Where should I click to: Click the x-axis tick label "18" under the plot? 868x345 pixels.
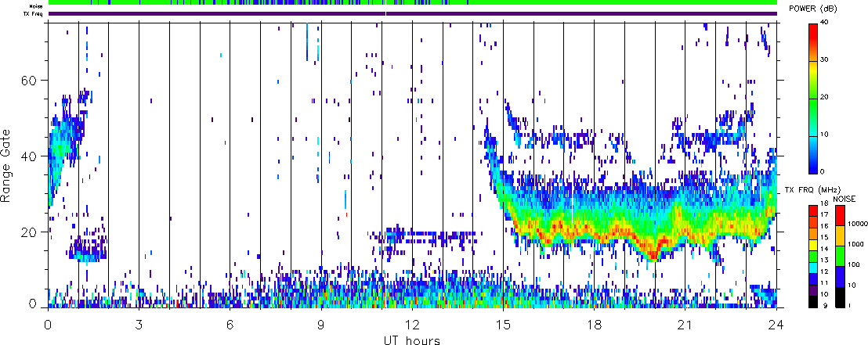pos(595,324)
